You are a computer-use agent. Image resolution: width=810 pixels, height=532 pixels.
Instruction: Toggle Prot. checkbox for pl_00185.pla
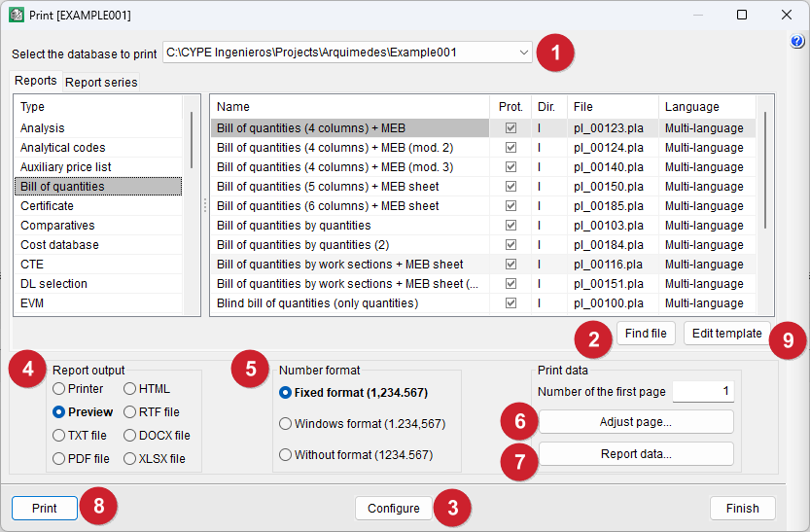click(511, 205)
